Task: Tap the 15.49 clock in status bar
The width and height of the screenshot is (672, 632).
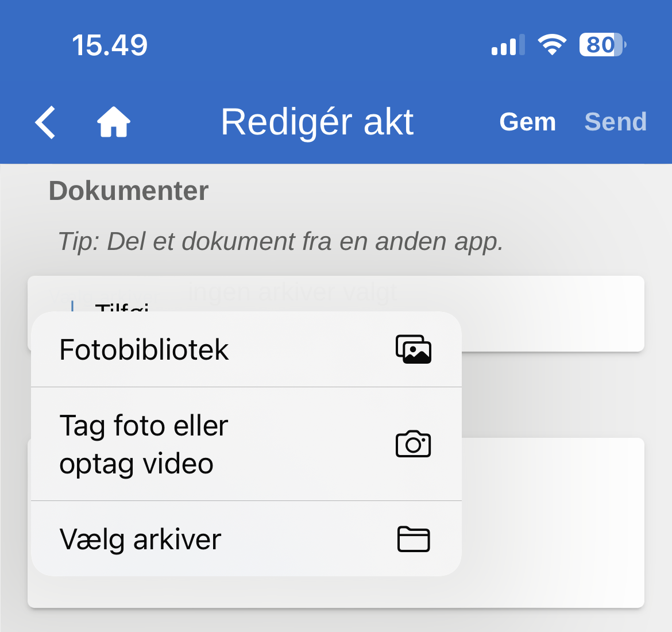Action: pos(110,45)
